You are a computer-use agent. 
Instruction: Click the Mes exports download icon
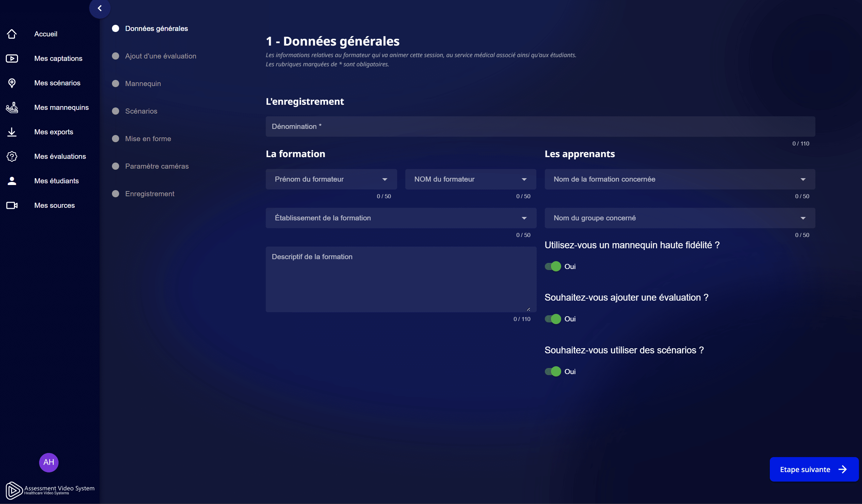[12, 132]
